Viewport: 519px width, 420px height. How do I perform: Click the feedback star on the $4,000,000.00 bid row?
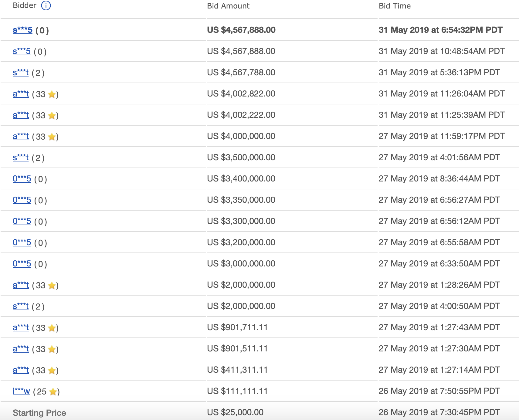point(52,137)
